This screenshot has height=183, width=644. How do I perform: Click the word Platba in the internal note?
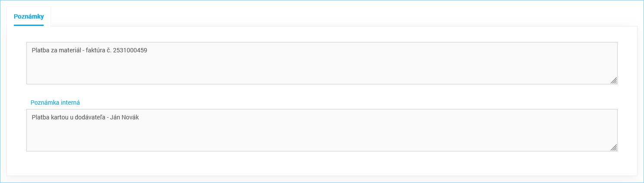pos(40,117)
